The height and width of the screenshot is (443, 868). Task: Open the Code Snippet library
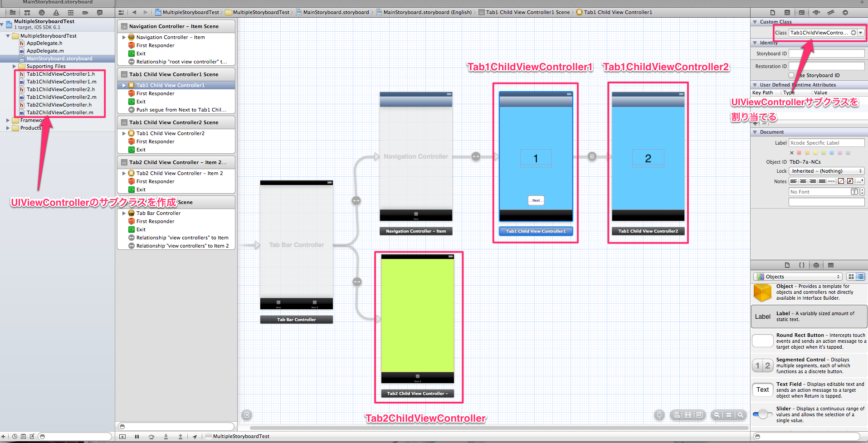(x=801, y=265)
